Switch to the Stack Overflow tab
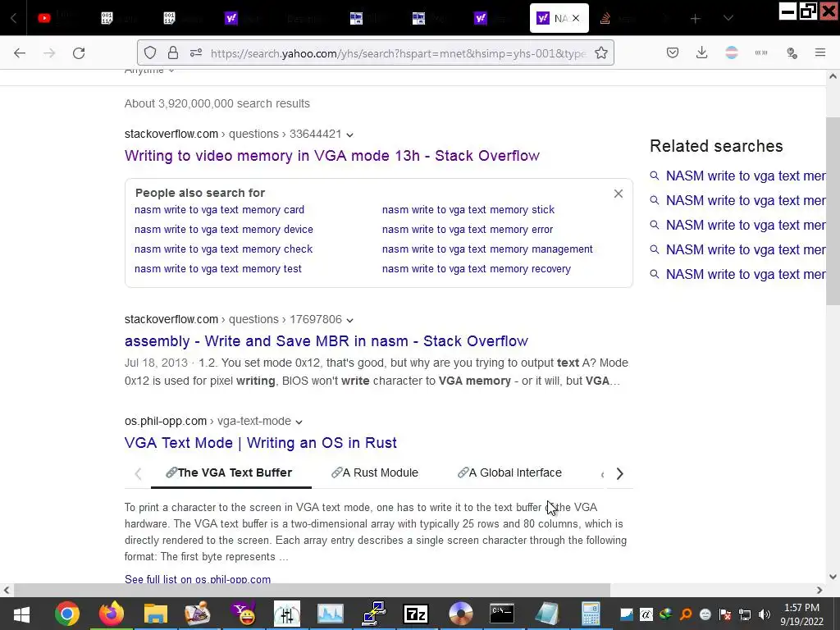Screen dimensions: 840x630 605,18
